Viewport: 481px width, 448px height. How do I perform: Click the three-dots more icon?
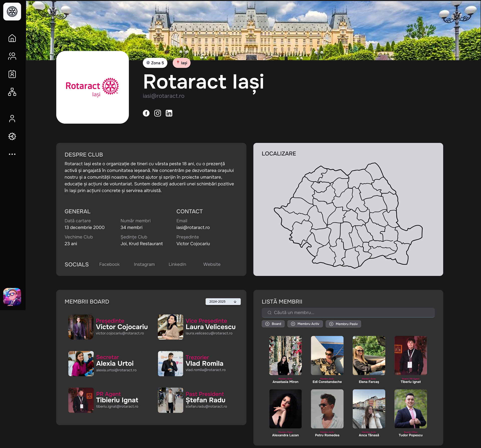tap(12, 154)
